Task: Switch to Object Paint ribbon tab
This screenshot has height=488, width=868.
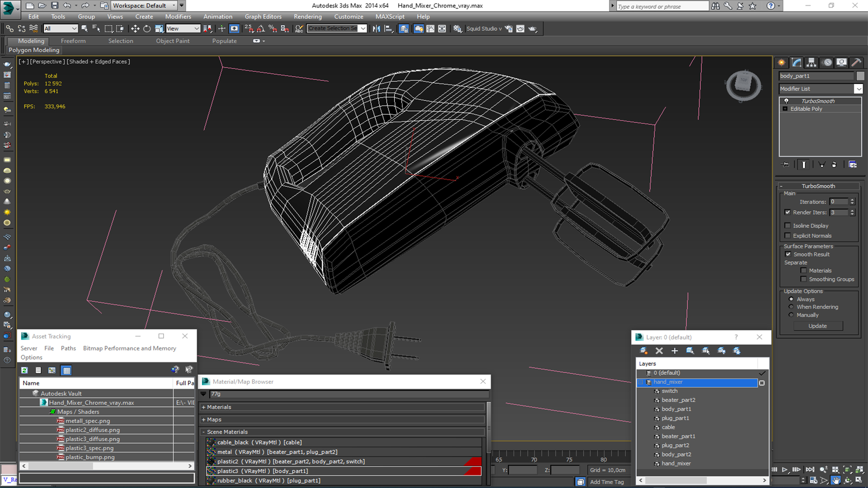Action: (173, 41)
